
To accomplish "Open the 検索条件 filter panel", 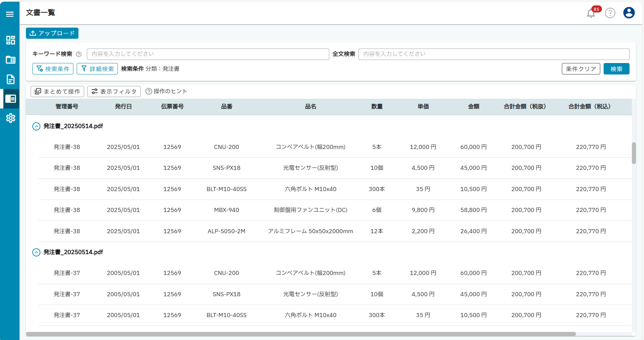I will 53,69.
